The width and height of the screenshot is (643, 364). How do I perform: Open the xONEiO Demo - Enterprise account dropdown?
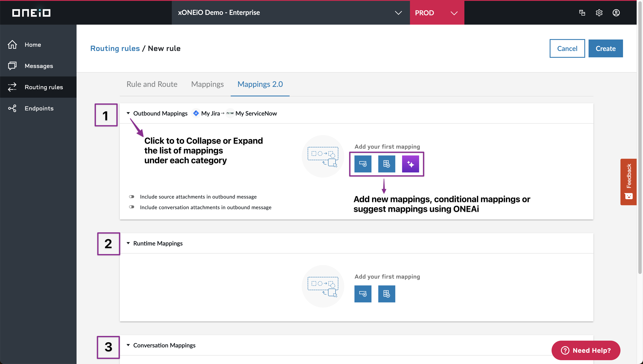click(x=291, y=13)
